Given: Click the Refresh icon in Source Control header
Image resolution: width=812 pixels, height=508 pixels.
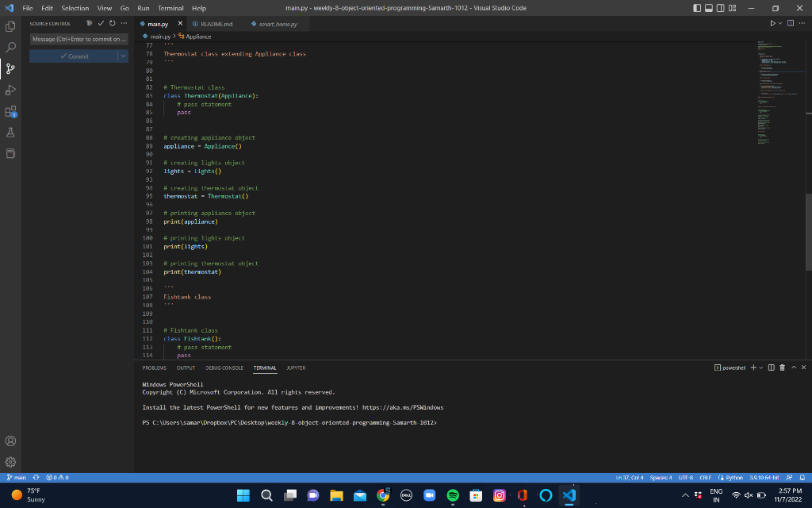Looking at the screenshot, I should 112,24.
